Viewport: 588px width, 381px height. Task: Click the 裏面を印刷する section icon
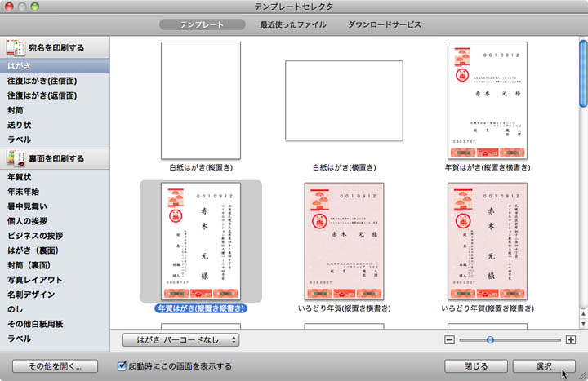[15, 157]
